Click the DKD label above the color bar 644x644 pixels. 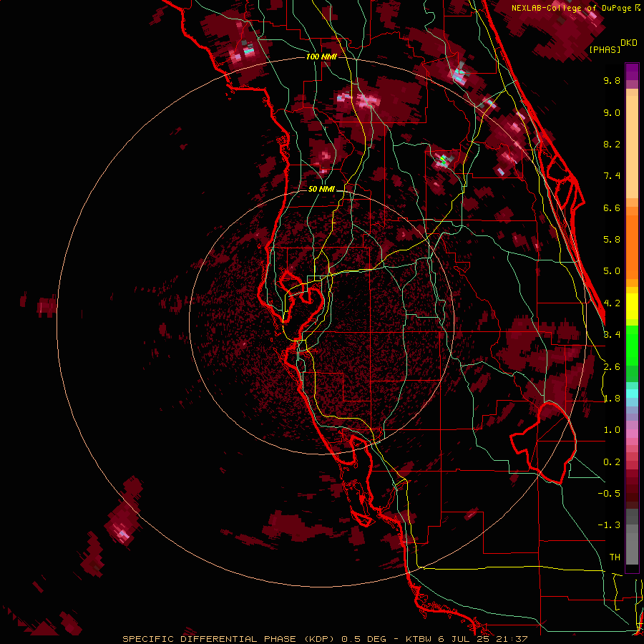(x=629, y=43)
